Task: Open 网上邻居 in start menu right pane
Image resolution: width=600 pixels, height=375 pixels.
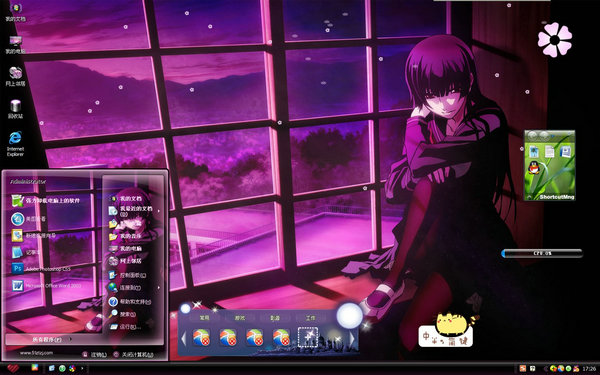Action: click(x=126, y=261)
